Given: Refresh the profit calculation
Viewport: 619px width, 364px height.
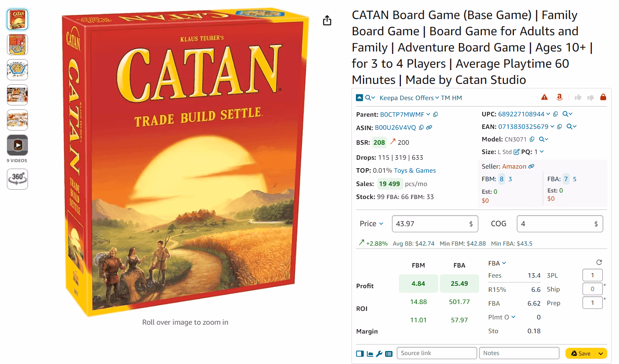Looking at the screenshot, I should coord(599,262).
